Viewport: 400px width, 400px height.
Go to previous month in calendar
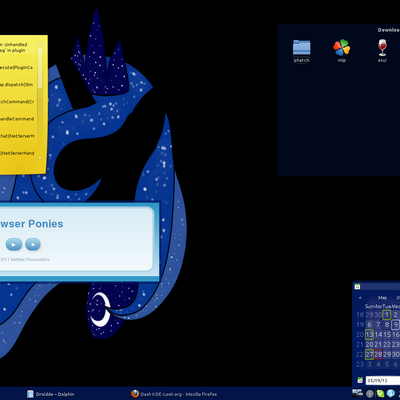[360, 298]
